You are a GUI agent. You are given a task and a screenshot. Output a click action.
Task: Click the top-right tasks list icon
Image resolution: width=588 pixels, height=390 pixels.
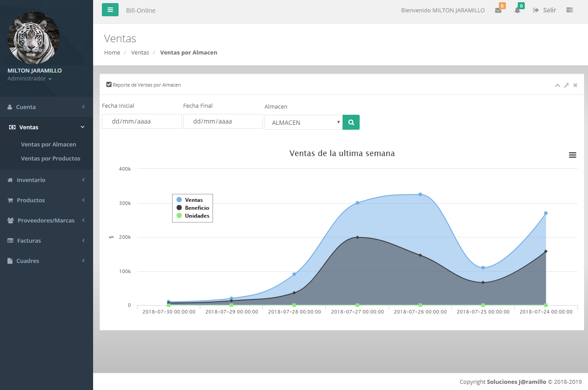click(570, 10)
